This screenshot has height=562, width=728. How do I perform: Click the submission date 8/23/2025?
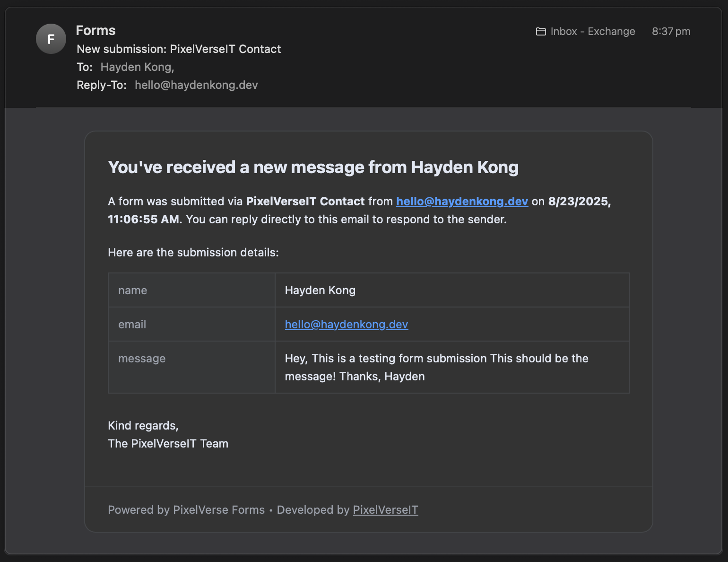coord(578,201)
